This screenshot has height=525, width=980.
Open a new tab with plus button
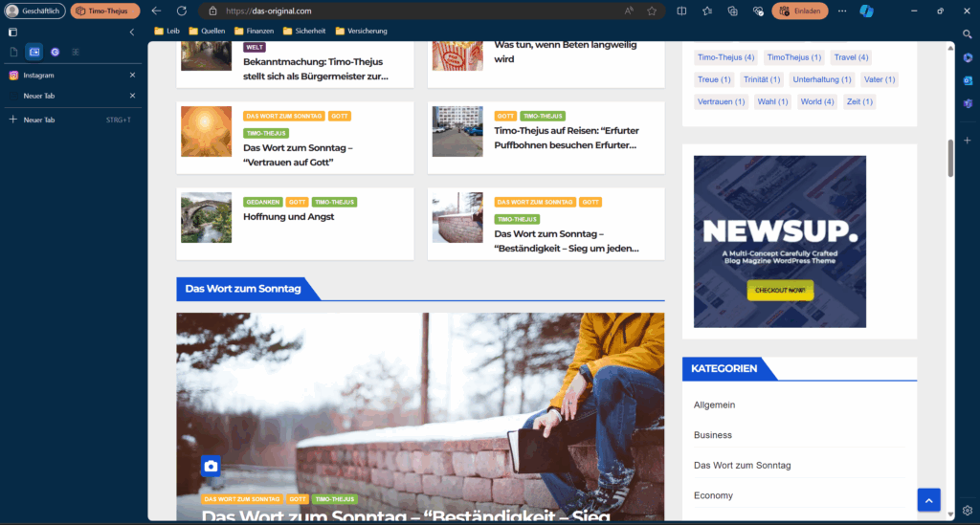click(12, 120)
